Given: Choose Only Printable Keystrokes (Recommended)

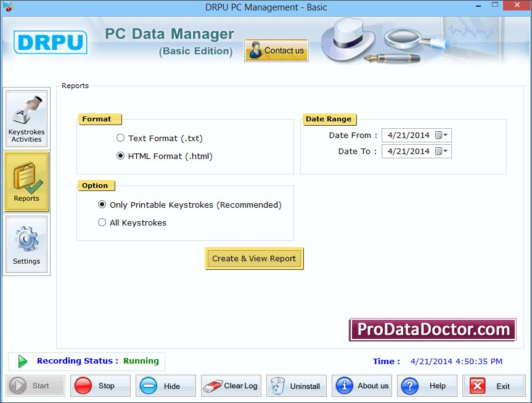Looking at the screenshot, I should click(102, 205).
